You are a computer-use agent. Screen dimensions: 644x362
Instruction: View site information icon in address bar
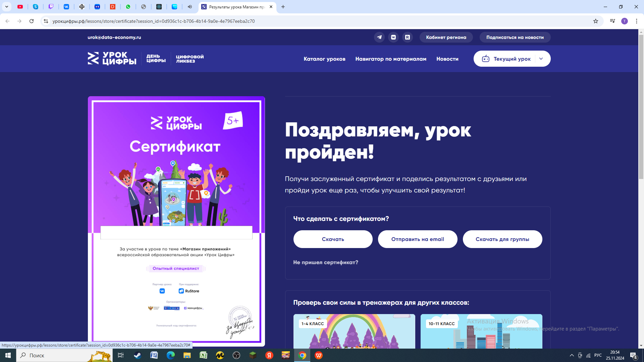coord(46,21)
